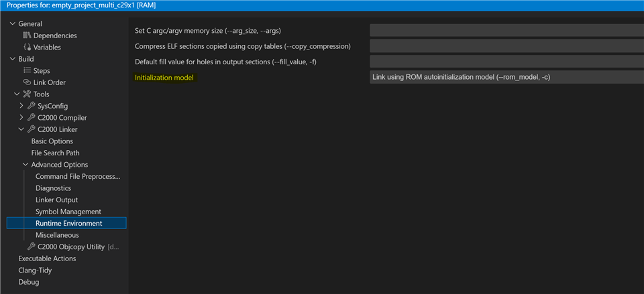Open C2000 Compiler settings
The height and width of the screenshot is (294, 644).
click(x=62, y=118)
